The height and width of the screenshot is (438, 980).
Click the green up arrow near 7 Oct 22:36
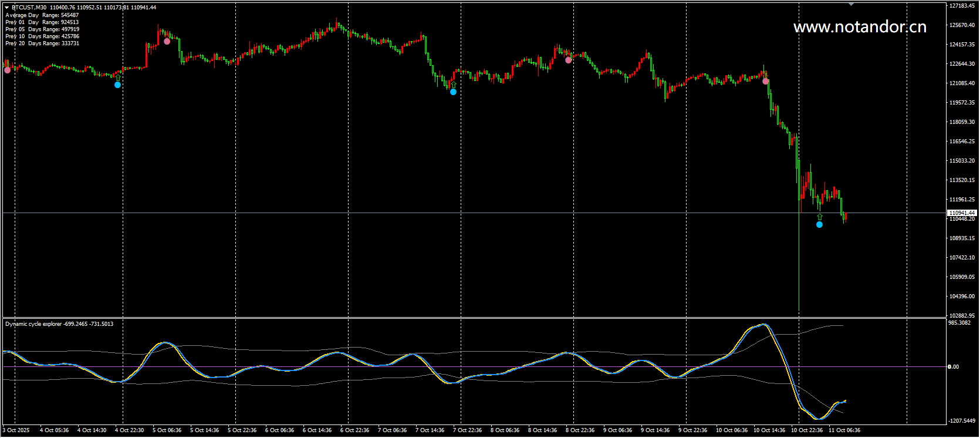[453, 85]
